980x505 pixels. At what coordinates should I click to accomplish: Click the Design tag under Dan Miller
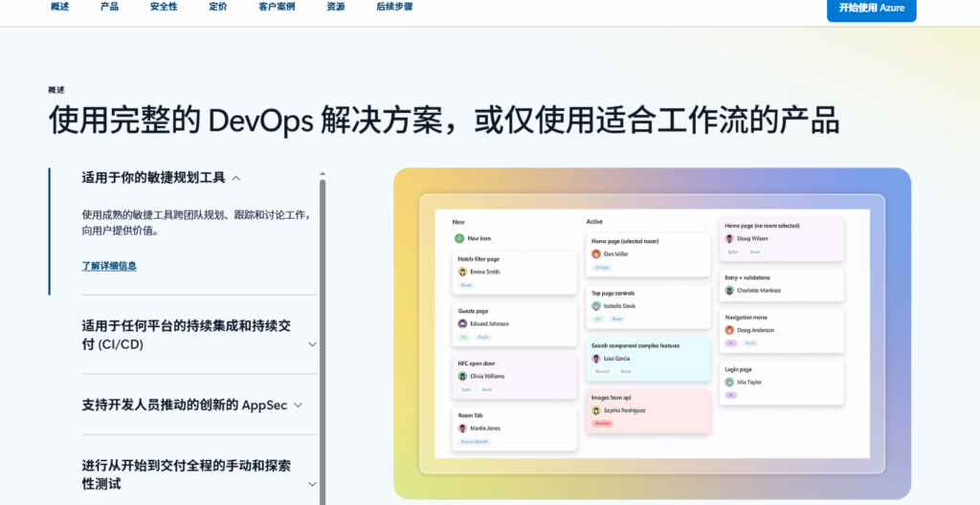coord(602,268)
